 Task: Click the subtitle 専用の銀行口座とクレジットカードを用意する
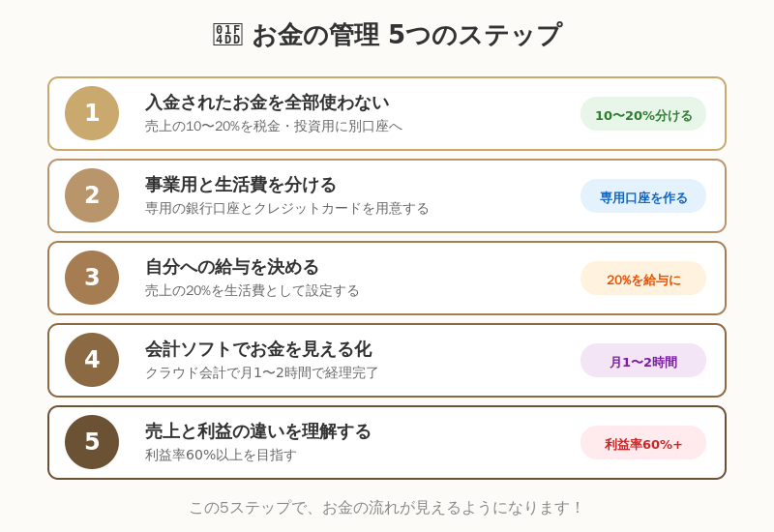coord(286,209)
